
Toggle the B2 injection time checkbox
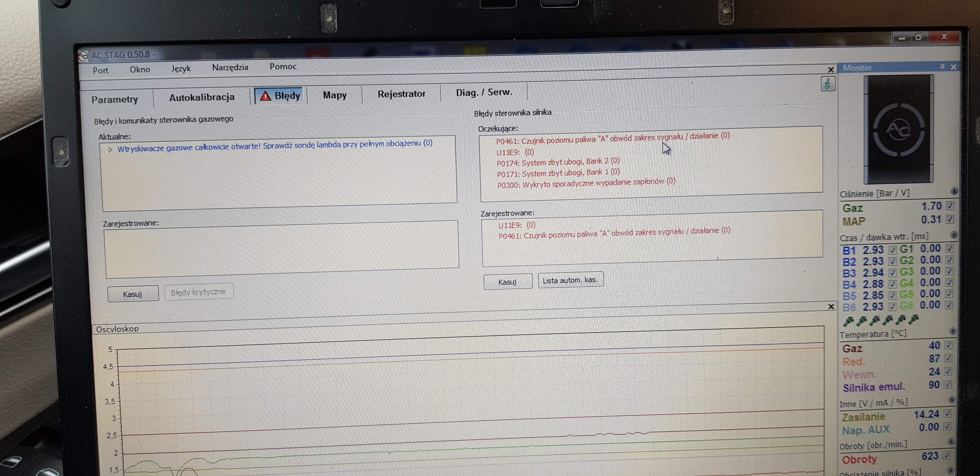(x=892, y=262)
